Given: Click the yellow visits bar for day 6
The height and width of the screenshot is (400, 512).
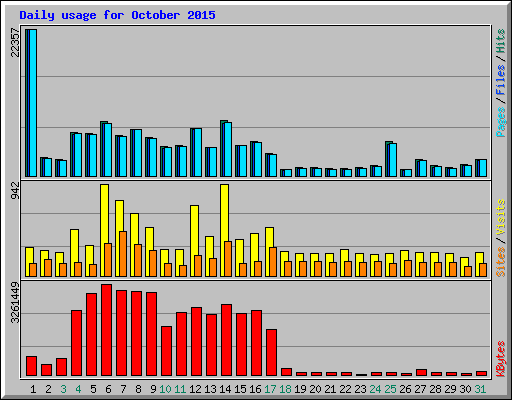Looking at the screenshot, I should pos(104,230).
